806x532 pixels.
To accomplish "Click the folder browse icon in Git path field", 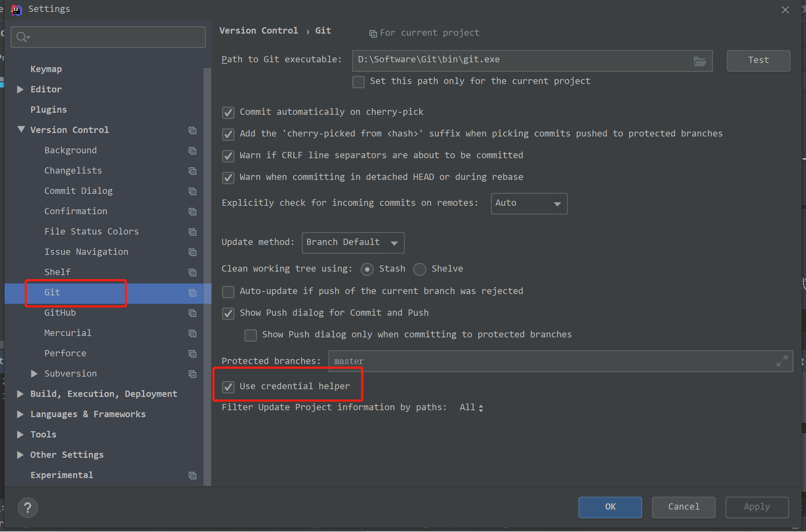I will [700, 61].
